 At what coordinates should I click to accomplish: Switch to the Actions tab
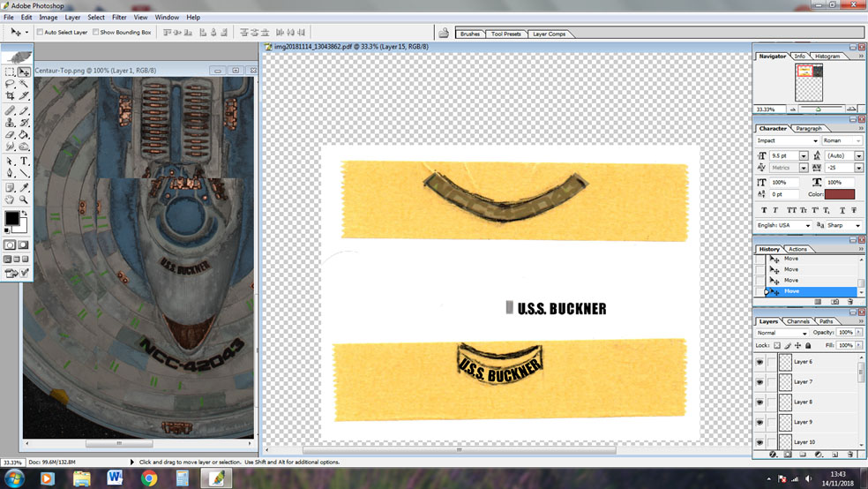[x=797, y=249]
